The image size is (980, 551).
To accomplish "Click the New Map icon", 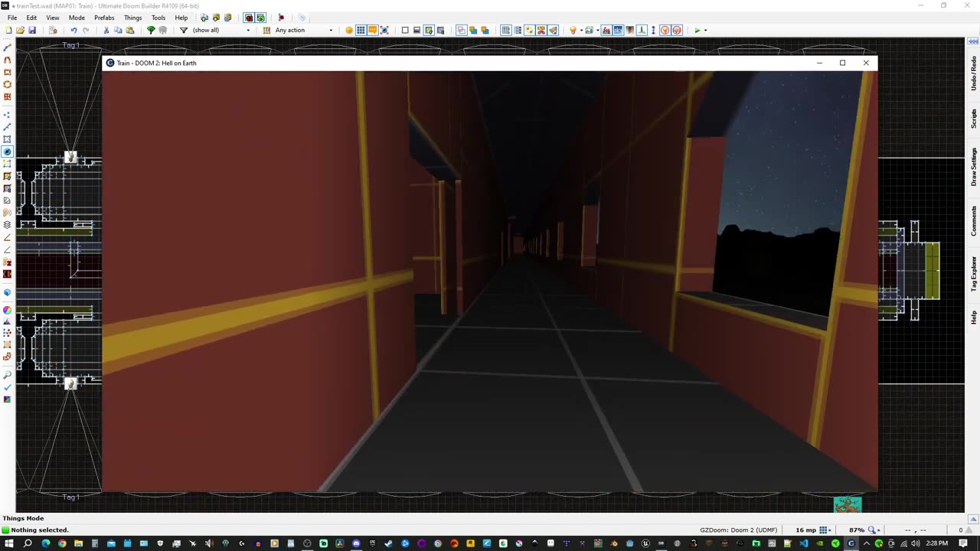I will pyautogui.click(x=8, y=30).
